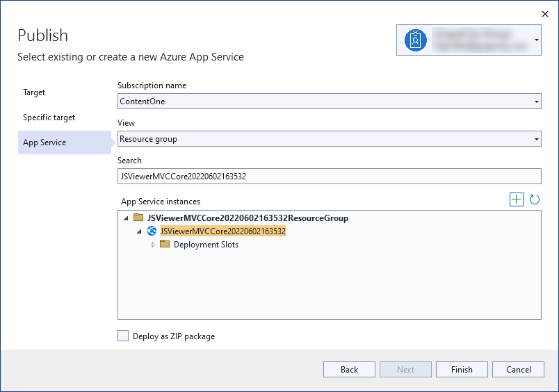The height and width of the screenshot is (392, 559).
Task: Click the web app globe icon for JSViewerMVCCore20220602163532
Action: click(x=152, y=231)
